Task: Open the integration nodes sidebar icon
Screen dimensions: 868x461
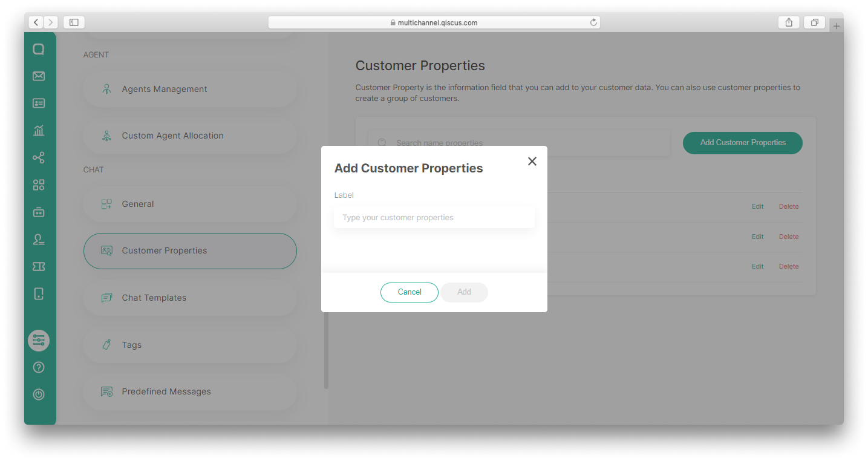Action: (39, 158)
